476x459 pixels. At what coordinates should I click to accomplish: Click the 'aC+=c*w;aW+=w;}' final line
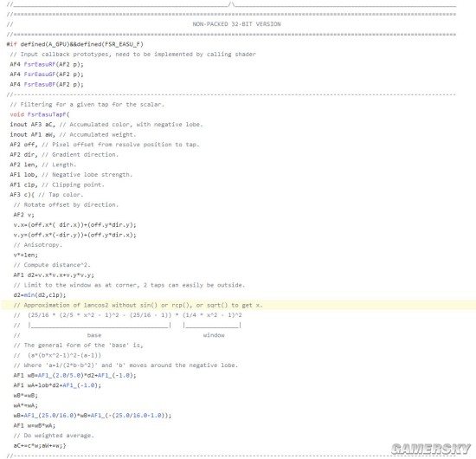(40, 446)
